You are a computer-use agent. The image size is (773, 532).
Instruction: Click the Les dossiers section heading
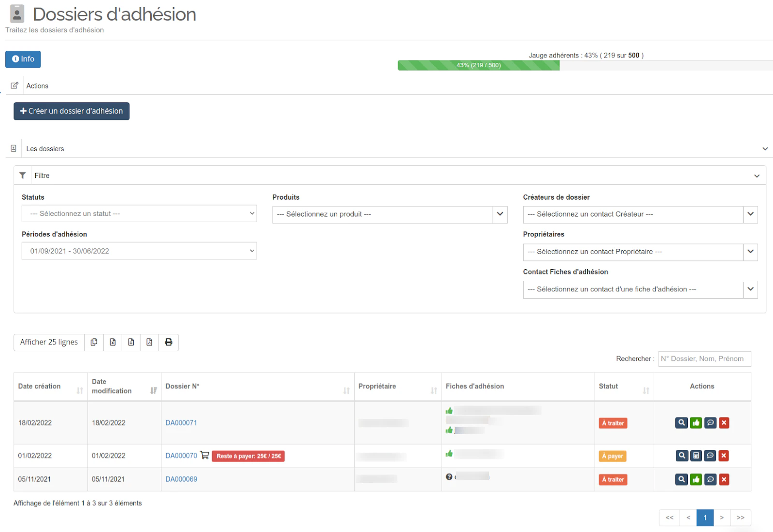[x=45, y=149]
